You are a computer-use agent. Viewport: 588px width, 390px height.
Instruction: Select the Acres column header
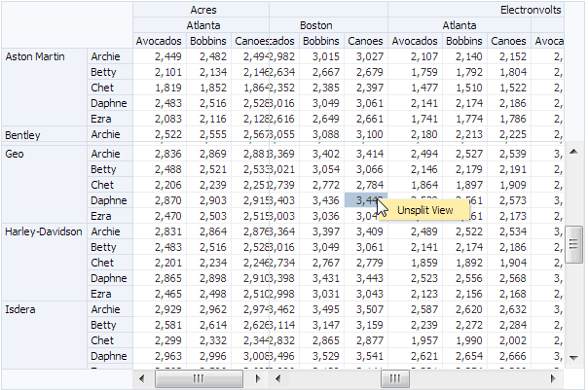pyautogui.click(x=202, y=10)
